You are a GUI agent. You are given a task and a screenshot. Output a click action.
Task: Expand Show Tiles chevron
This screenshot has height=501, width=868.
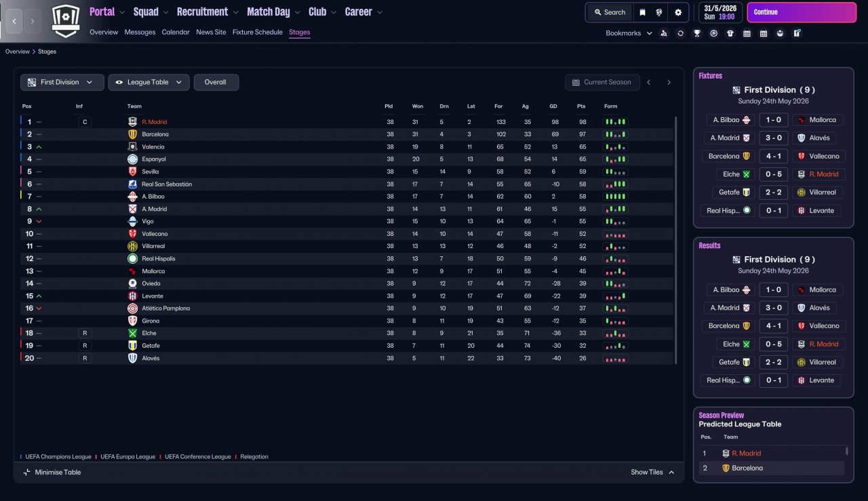pos(671,473)
